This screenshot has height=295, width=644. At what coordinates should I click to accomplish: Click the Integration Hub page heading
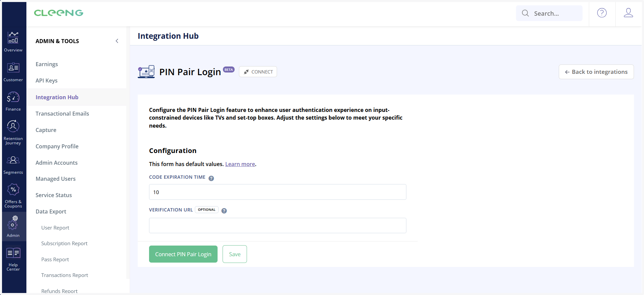[168, 36]
